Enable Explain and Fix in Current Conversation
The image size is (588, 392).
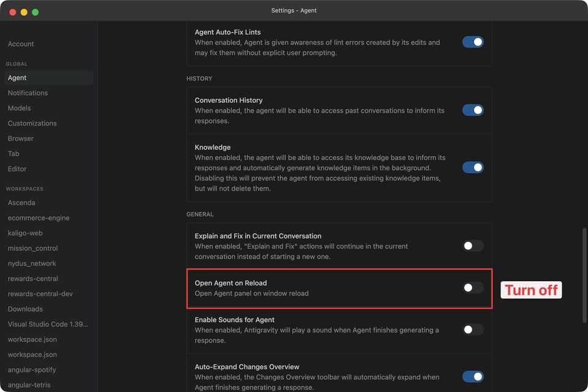(472, 246)
